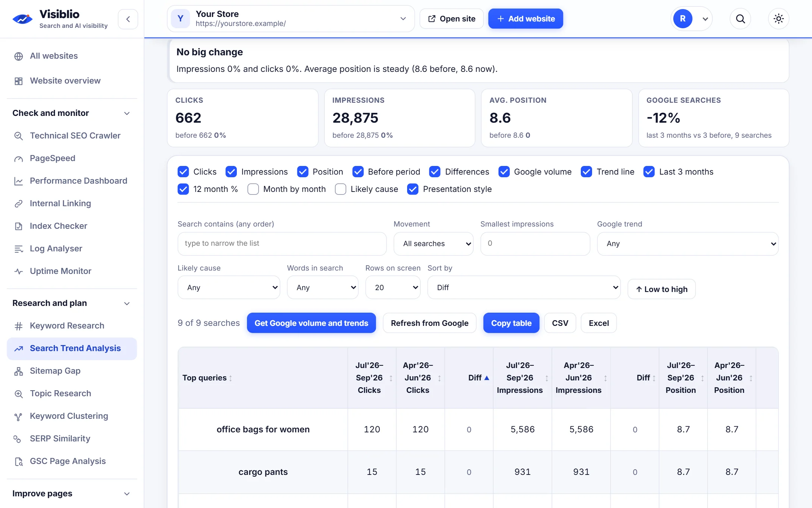812x508 pixels.
Task: Click Get Google volume and trends
Action: pos(311,323)
